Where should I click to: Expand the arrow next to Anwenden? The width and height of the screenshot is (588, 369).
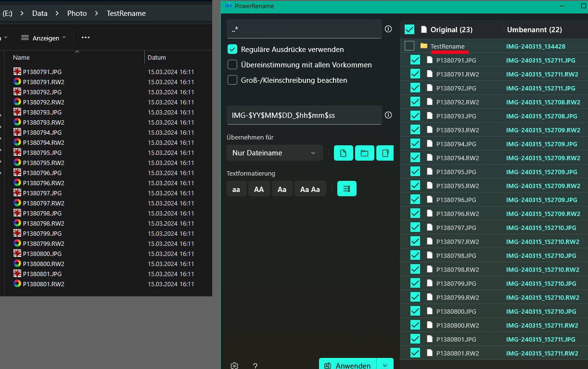click(385, 365)
